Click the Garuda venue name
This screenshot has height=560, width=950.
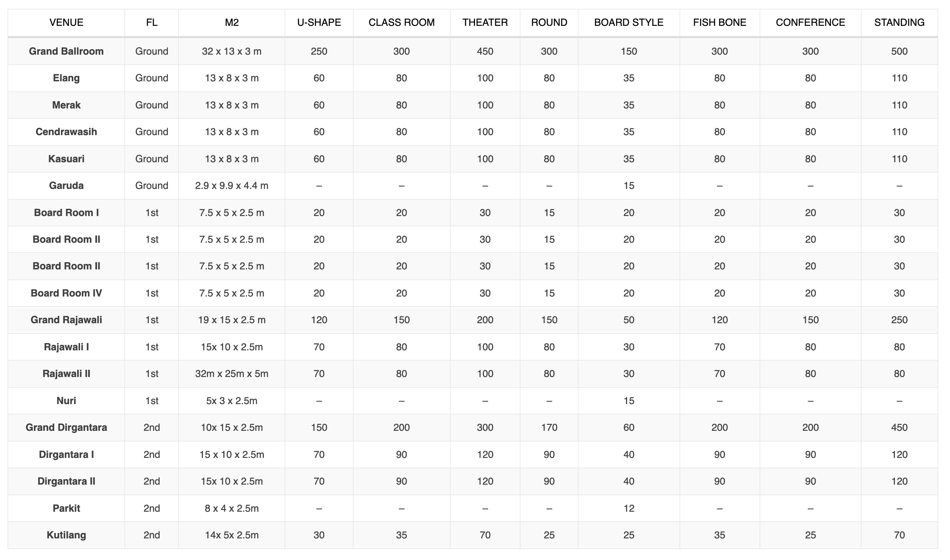click(66, 186)
